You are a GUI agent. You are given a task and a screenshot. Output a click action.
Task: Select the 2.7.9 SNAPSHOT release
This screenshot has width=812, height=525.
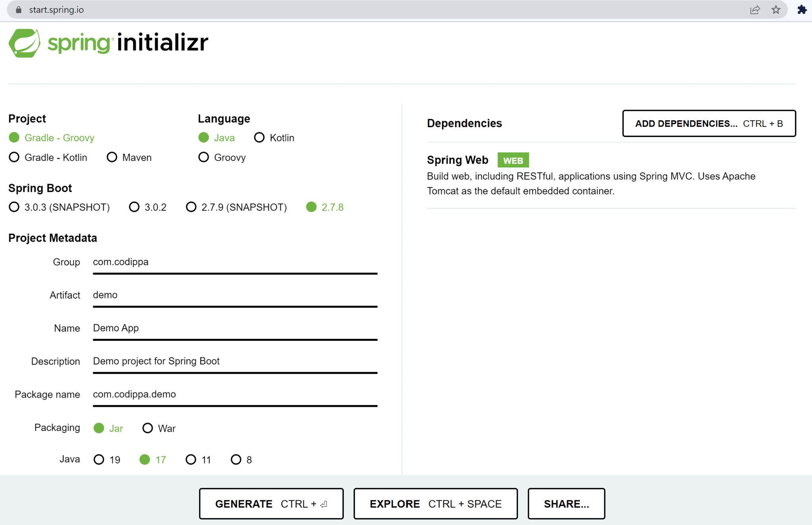click(x=192, y=207)
